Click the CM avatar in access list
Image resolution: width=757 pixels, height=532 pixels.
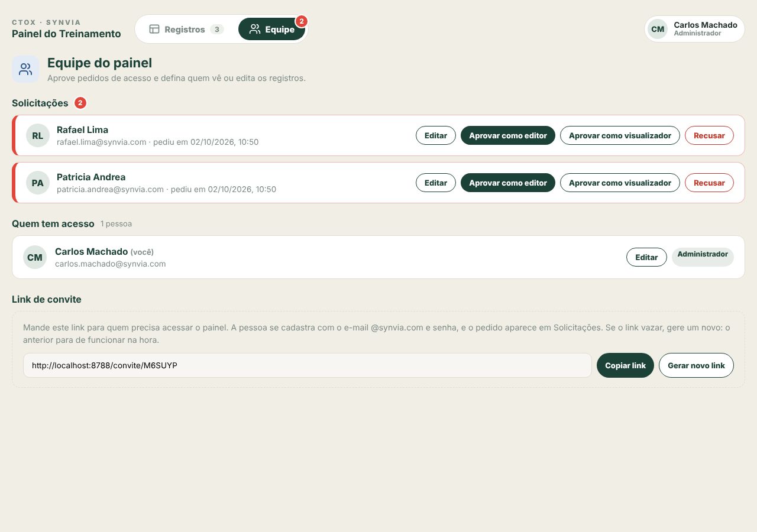click(35, 257)
